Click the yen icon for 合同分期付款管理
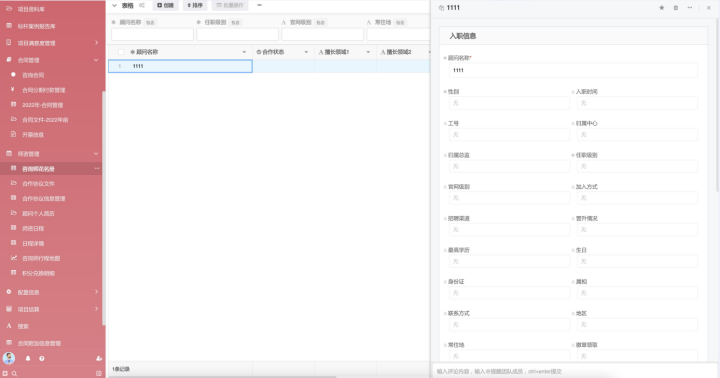This screenshot has height=378, width=720. (x=13, y=90)
